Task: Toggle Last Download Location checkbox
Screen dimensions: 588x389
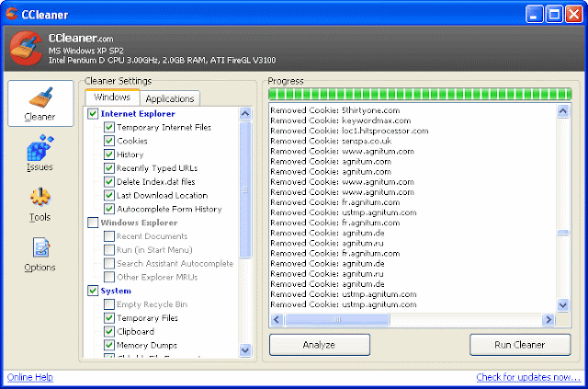Action: (109, 195)
